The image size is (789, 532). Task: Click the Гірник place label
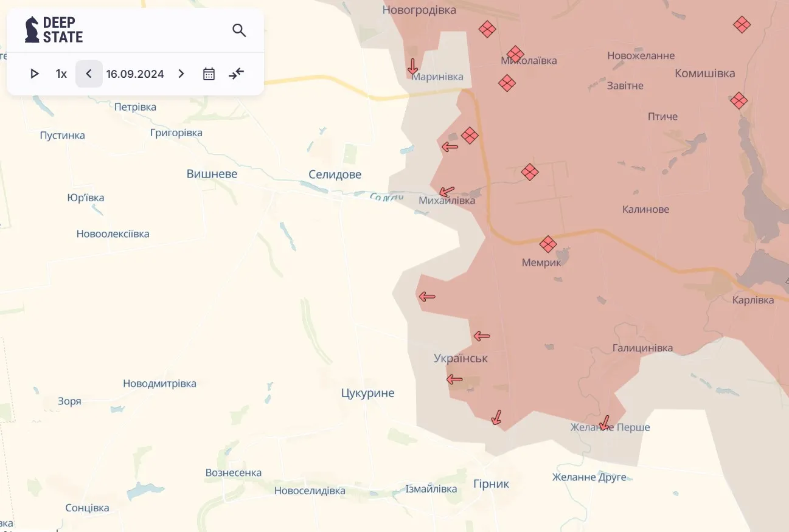point(492,483)
